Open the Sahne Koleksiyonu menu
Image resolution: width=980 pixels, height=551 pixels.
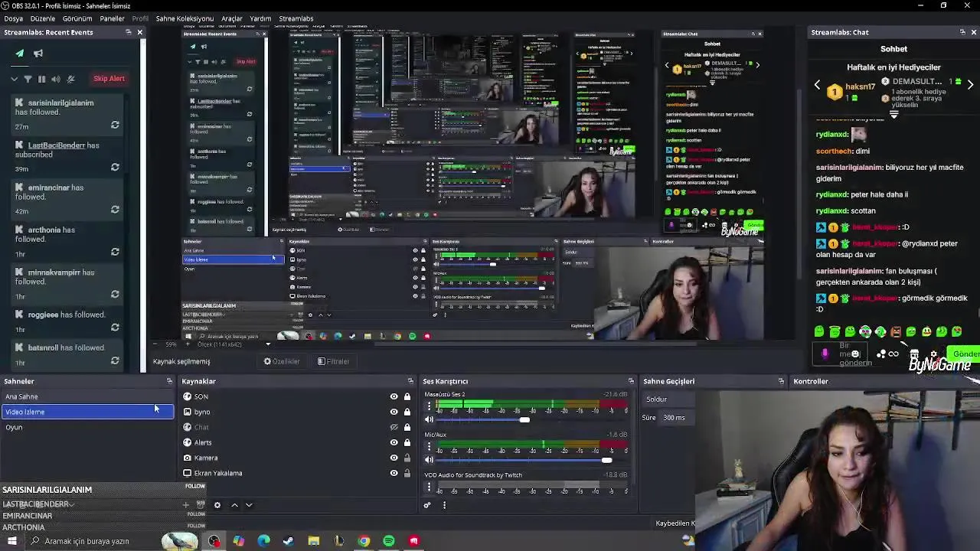pyautogui.click(x=185, y=18)
